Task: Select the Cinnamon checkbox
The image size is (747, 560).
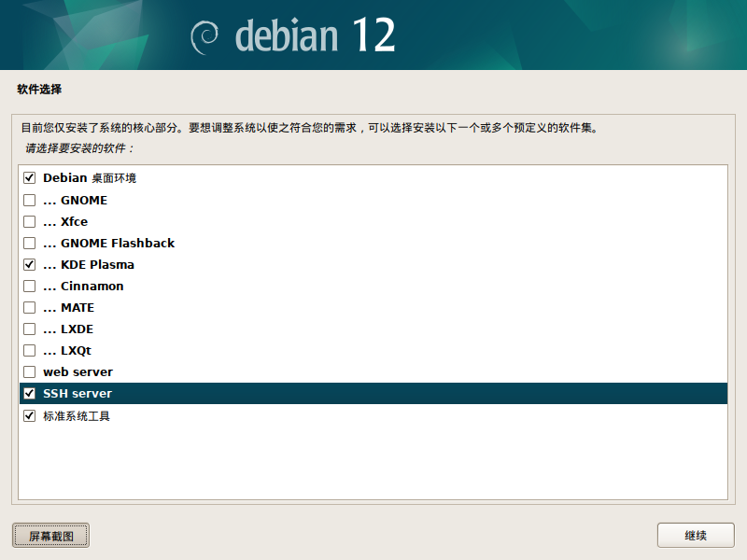Action: (x=29, y=286)
